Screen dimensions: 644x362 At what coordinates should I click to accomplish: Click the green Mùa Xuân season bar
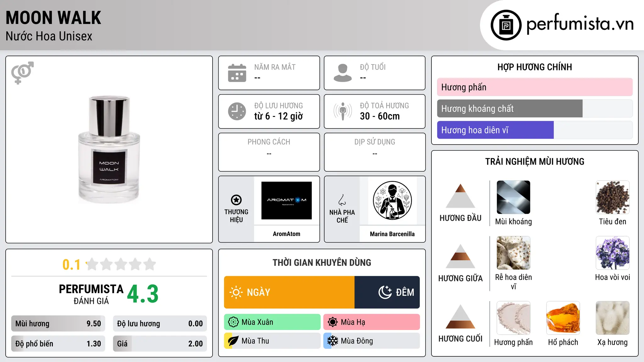272,322
